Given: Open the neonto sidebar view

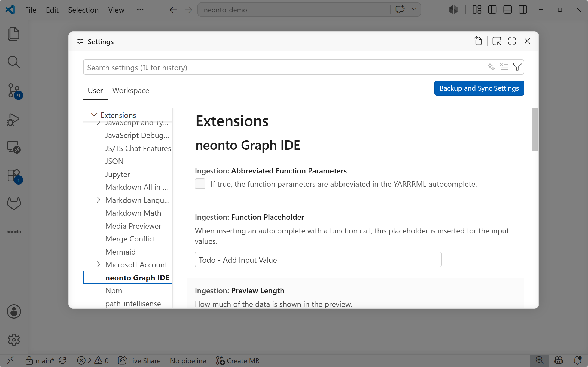Looking at the screenshot, I should [14, 232].
